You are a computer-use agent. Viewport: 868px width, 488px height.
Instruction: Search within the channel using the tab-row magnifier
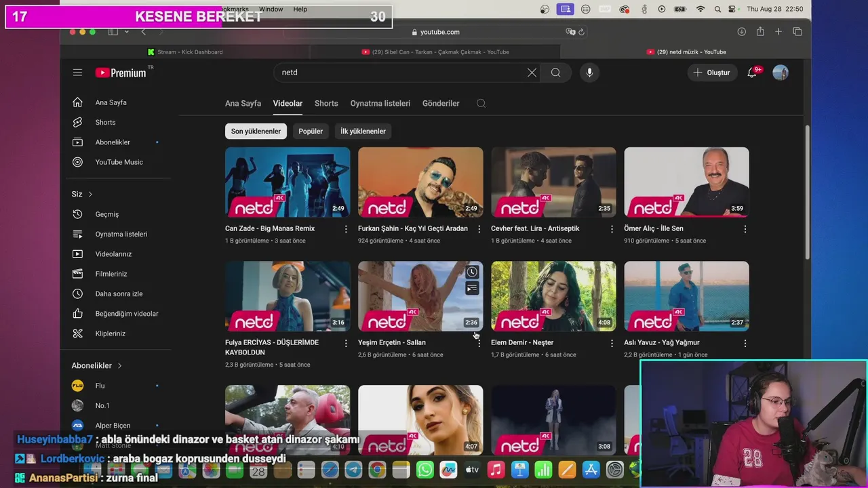[481, 103]
